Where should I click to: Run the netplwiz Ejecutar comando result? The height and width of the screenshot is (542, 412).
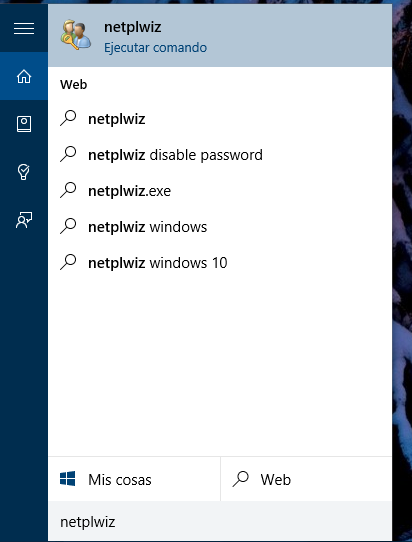click(220, 36)
